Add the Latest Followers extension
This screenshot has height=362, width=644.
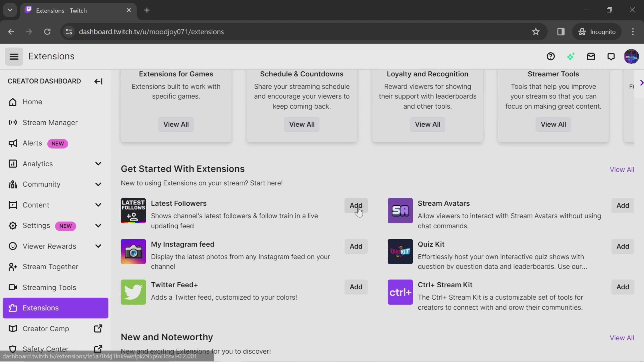click(x=356, y=206)
